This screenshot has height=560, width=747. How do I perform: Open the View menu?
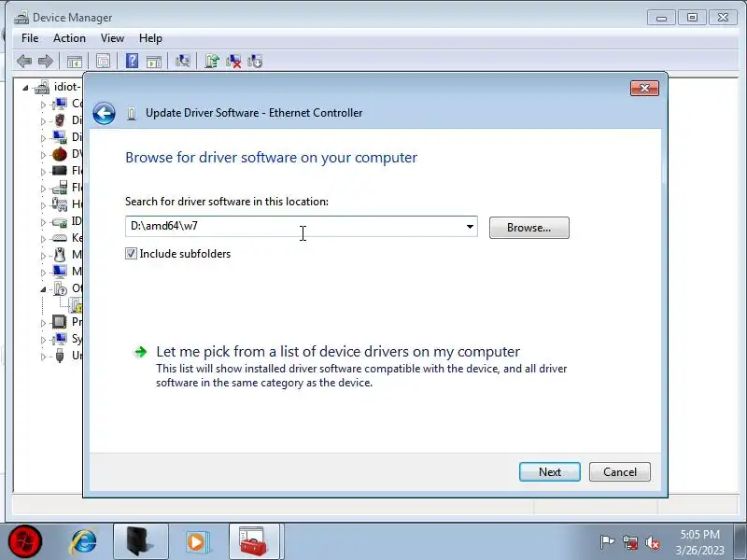point(112,38)
